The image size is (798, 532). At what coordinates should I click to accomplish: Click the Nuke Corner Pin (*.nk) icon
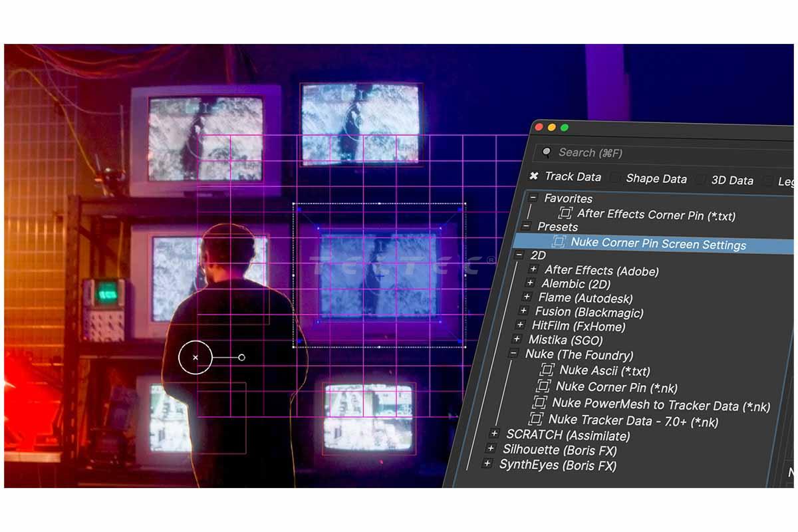pyautogui.click(x=543, y=386)
